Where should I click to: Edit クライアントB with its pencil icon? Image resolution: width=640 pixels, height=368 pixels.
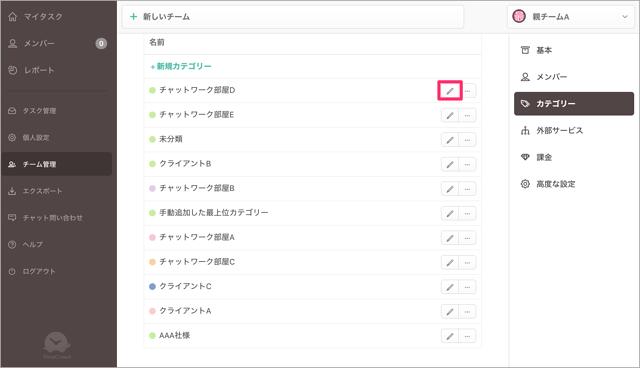(450, 164)
